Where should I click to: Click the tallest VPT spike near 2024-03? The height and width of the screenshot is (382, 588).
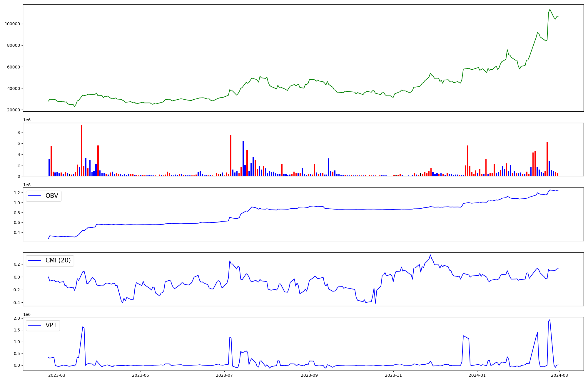coord(550,320)
